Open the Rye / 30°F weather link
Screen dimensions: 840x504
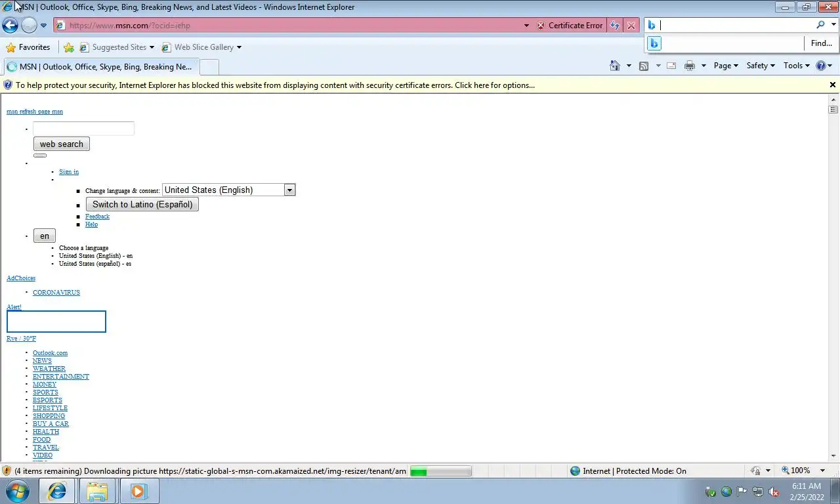[21, 339]
